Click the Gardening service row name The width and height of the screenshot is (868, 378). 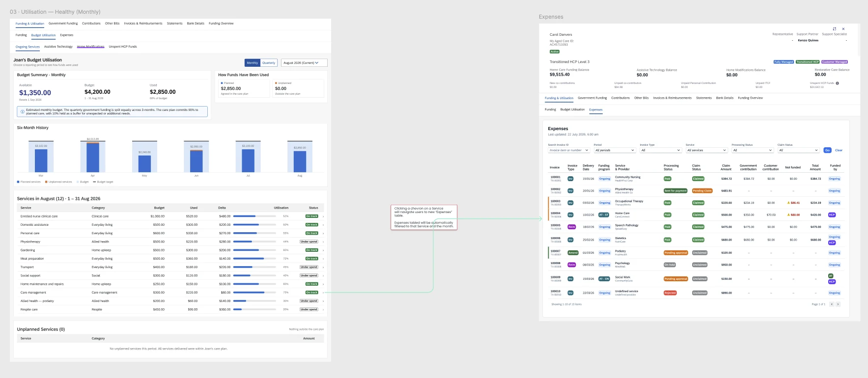[28, 250]
